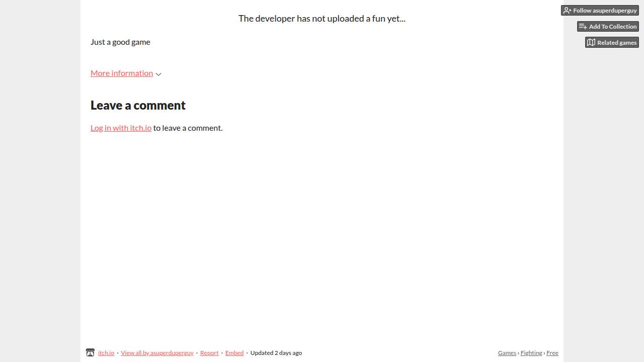The width and height of the screenshot is (644, 362).
Task: Open the Fighting breadcrumb category
Action: pyautogui.click(x=531, y=353)
